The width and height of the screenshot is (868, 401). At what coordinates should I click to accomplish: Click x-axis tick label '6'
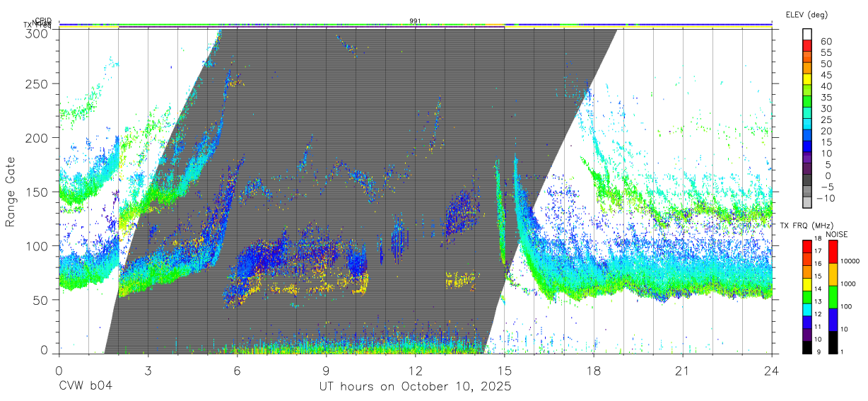(237, 371)
